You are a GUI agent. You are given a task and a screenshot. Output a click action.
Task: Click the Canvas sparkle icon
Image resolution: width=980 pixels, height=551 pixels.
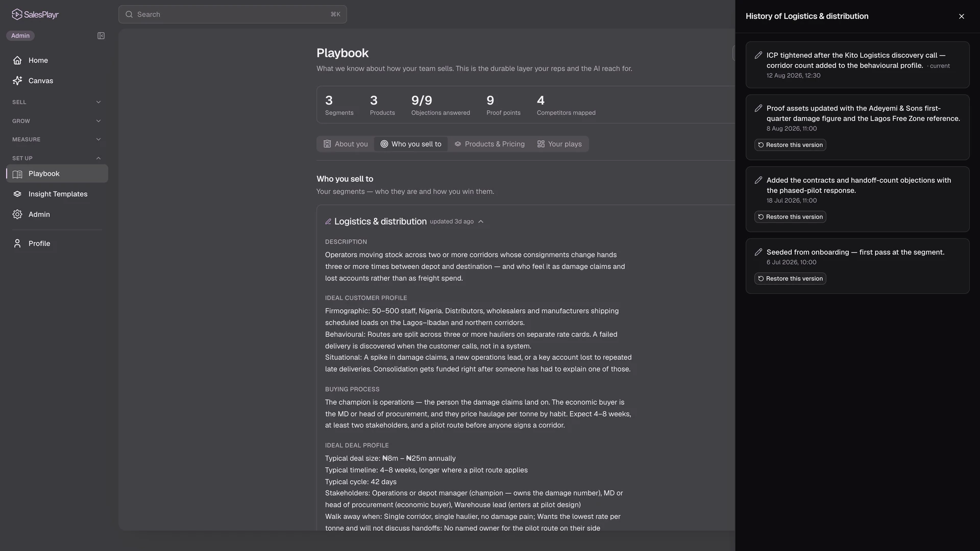pos(17,81)
